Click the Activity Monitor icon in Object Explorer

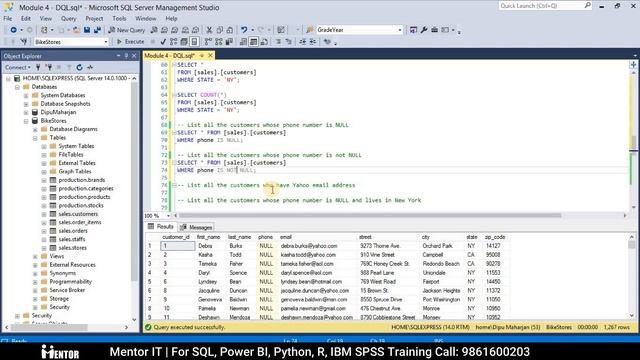pyautogui.click(x=90, y=67)
